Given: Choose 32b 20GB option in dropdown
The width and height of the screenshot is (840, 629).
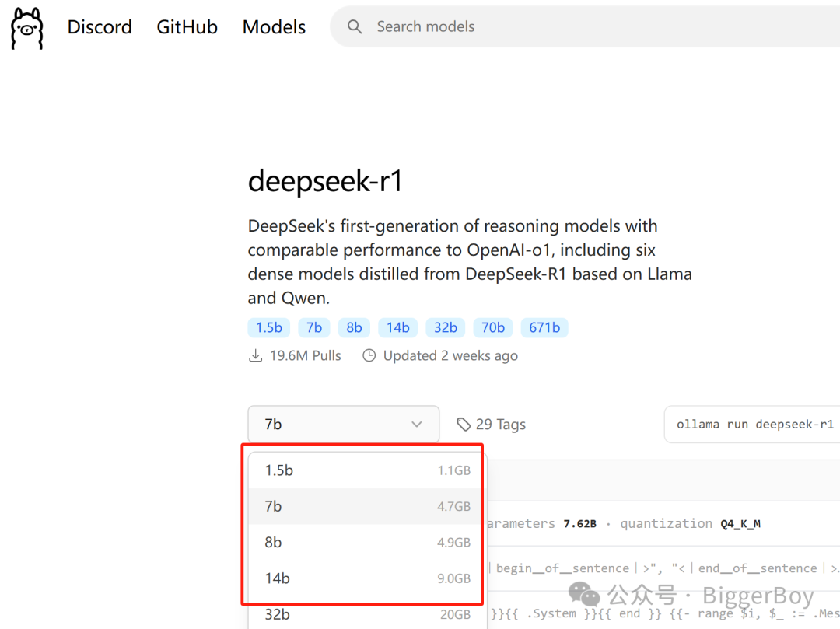Looking at the screenshot, I should [x=367, y=614].
